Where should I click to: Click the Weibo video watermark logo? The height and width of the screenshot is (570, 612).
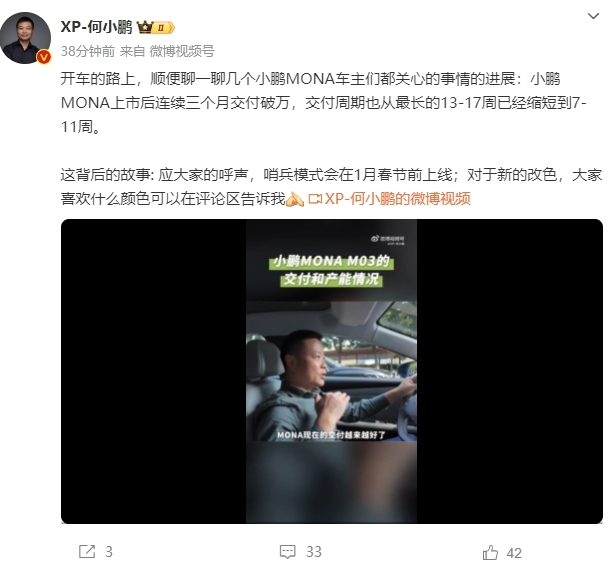(387, 239)
